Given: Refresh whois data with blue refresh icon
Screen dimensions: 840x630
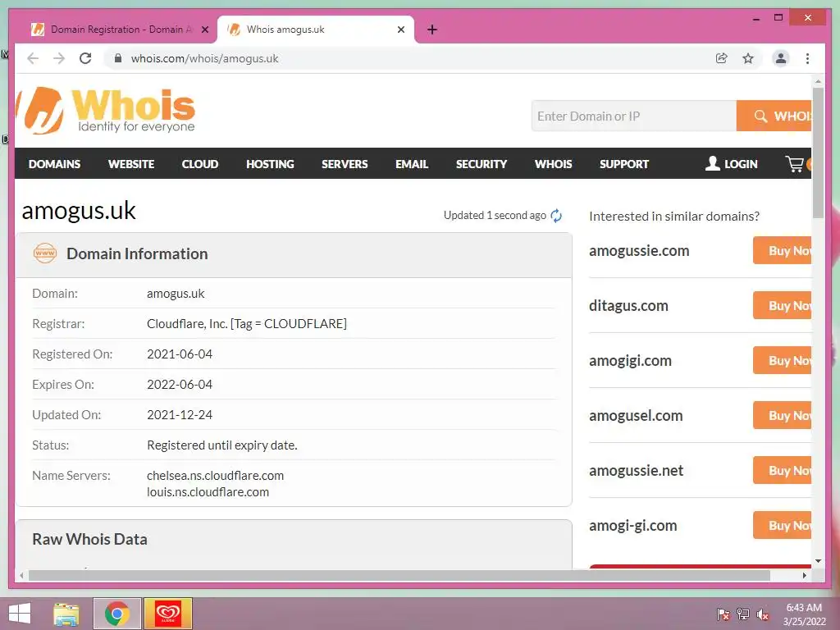Looking at the screenshot, I should pos(557,216).
